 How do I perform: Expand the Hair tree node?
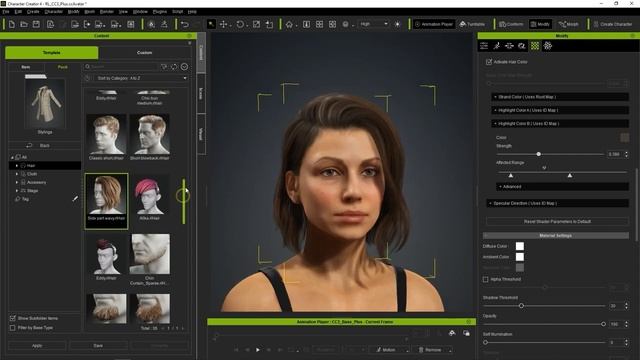click(x=17, y=166)
